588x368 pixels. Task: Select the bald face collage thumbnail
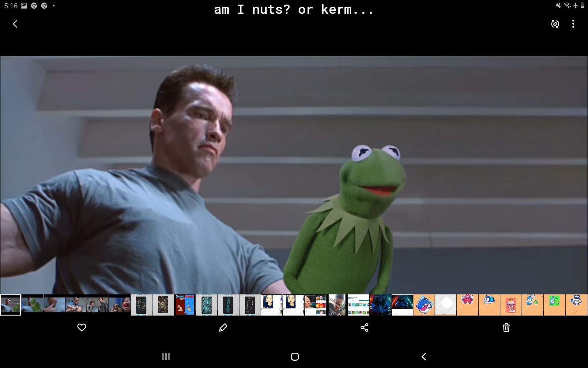pyautogui.click(x=315, y=305)
